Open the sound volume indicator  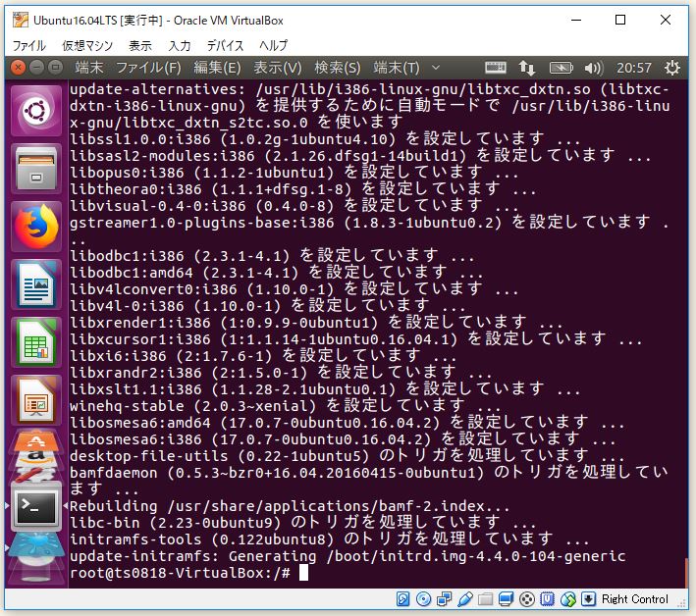pos(594,68)
